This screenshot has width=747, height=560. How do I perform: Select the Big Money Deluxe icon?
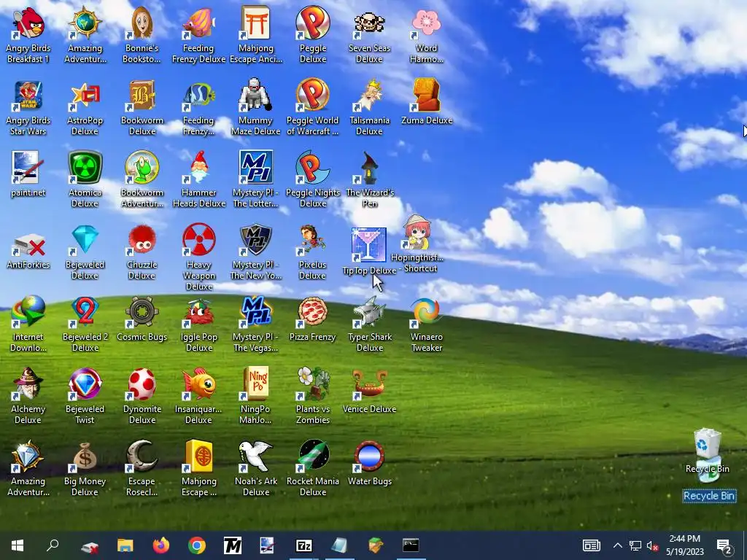point(85,456)
